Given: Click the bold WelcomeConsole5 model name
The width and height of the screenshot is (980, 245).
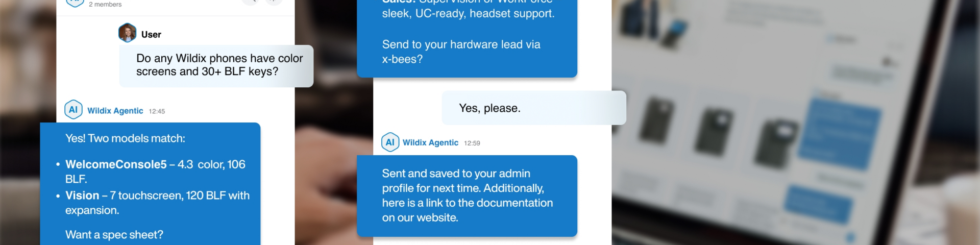Looking at the screenshot, I should tap(116, 164).
